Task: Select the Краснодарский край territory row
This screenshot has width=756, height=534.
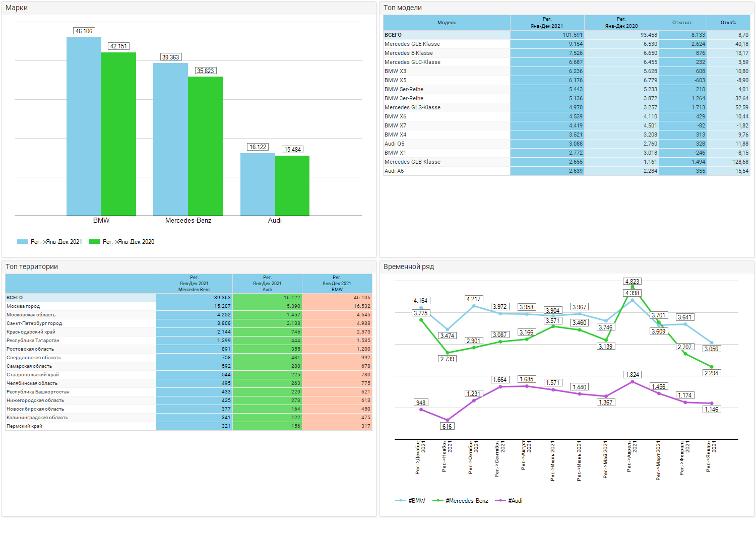Action: [x=188, y=332]
